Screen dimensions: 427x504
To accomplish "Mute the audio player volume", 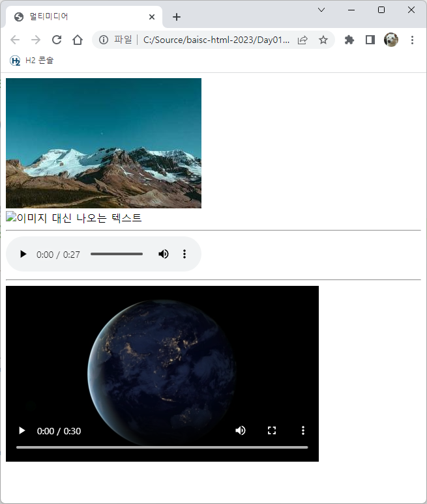I will click(164, 254).
